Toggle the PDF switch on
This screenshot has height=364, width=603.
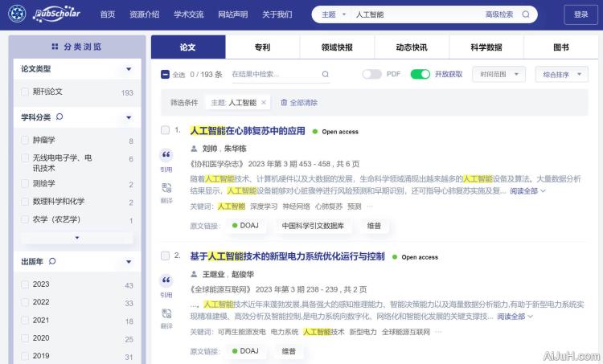(x=371, y=75)
